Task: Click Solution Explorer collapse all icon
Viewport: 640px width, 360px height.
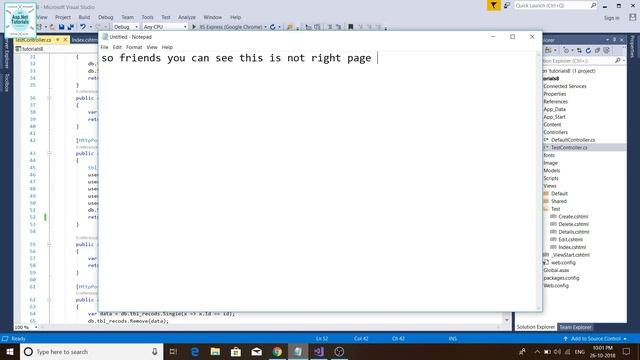Action: coord(597,51)
